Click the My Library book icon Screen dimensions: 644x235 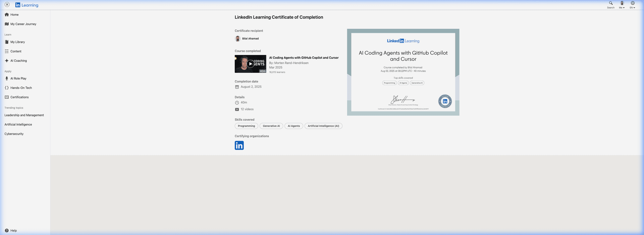pos(7,42)
